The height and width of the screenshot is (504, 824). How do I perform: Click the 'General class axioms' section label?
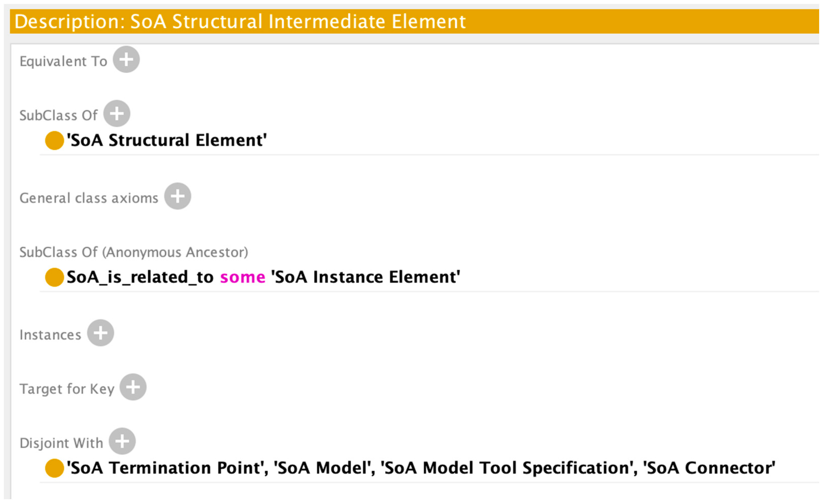pyautogui.click(x=89, y=198)
